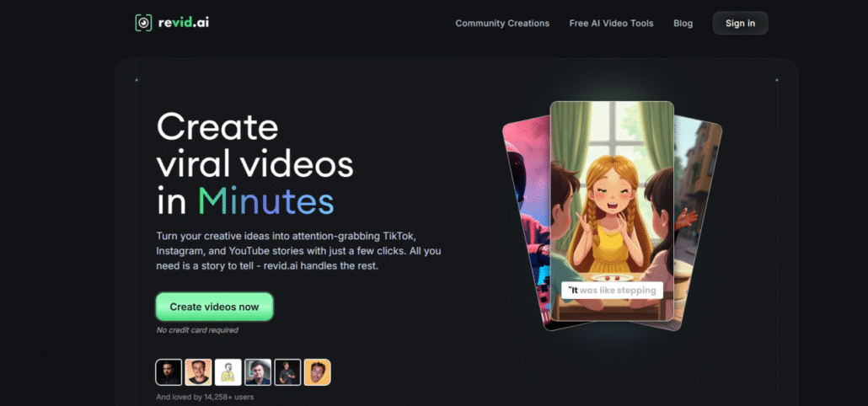The width and height of the screenshot is (868, 406).
Task: Click the caption 'It was like stepping'
Action: click(x=612, y=291)
